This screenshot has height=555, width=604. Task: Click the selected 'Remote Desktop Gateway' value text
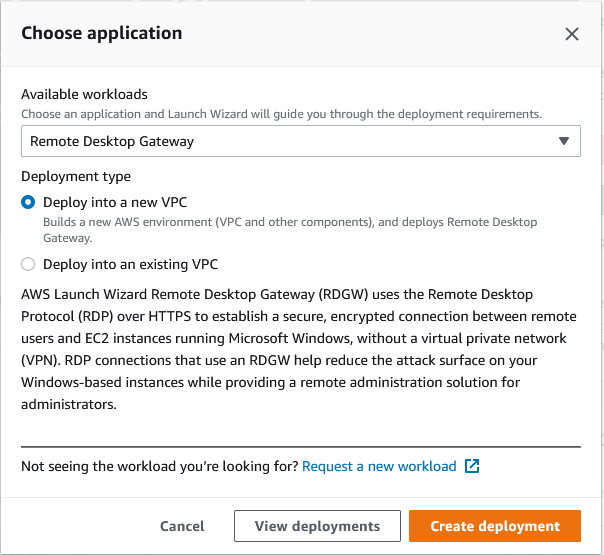[112, 141]
